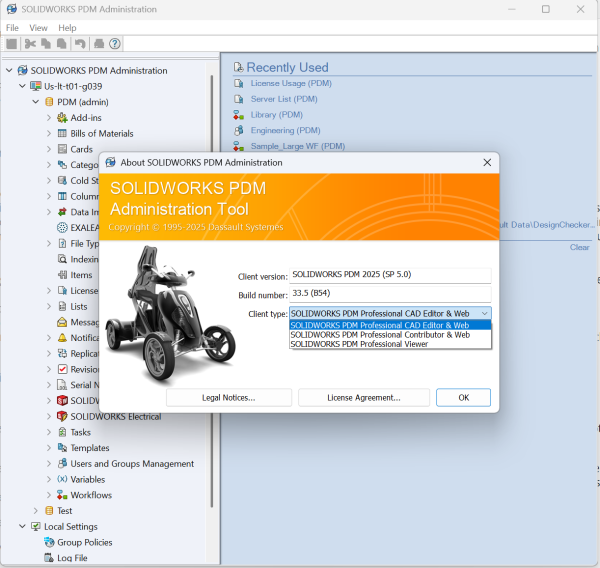Open the Help menu

[x=67, y=28]
